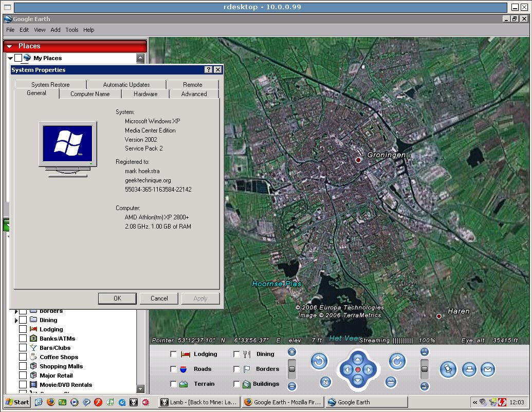Launch QuickTime from the quick launch bar
The image size is (532, 412).
122,402
